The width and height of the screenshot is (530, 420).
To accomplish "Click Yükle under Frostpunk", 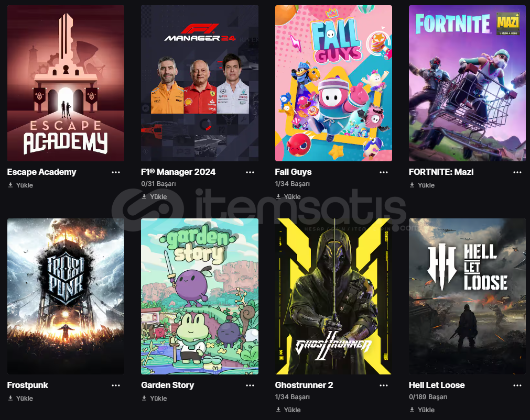I will pos(20,398).
